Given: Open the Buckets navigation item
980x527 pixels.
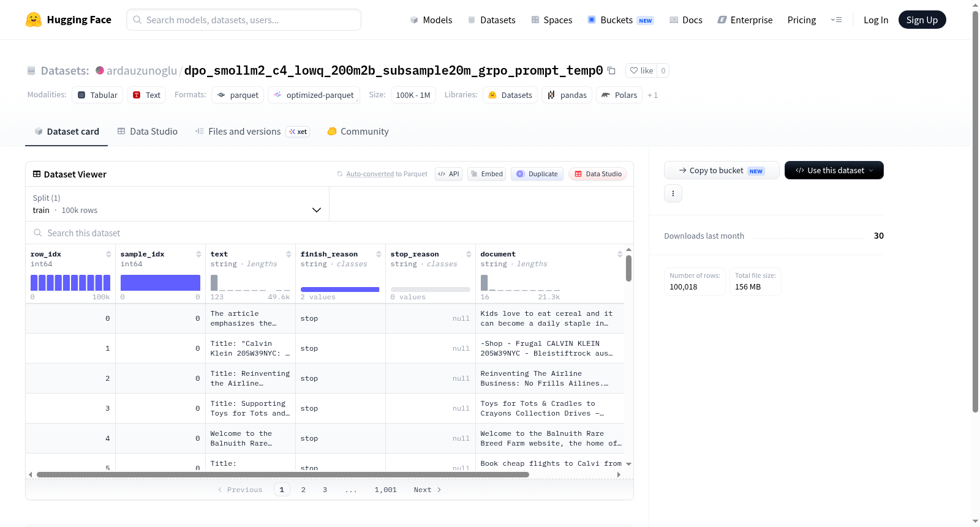Looking at the screenshot, I should pyautogui.click(x=620, y=20).
